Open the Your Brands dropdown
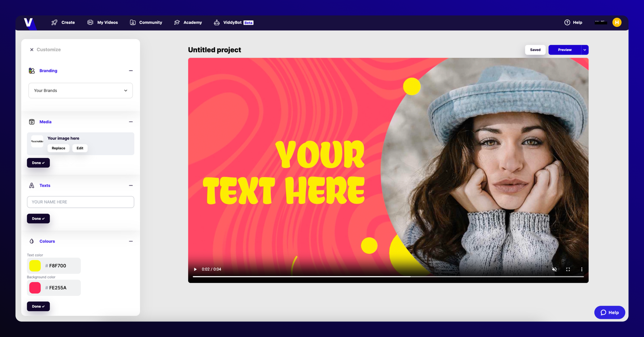This screenshot has height=337, width=644. (x=80, y=91)
